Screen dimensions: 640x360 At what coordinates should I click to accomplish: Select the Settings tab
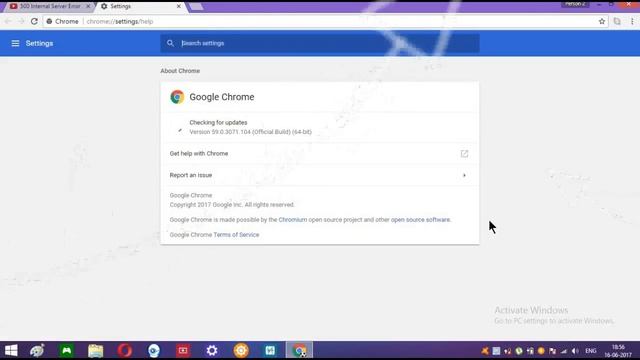click(x=139, y=6)
